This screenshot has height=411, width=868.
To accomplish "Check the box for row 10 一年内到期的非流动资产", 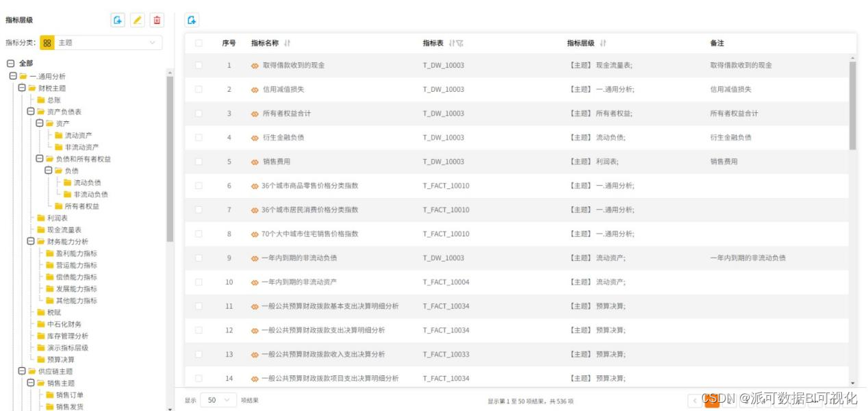I will [x=199, y=282].
